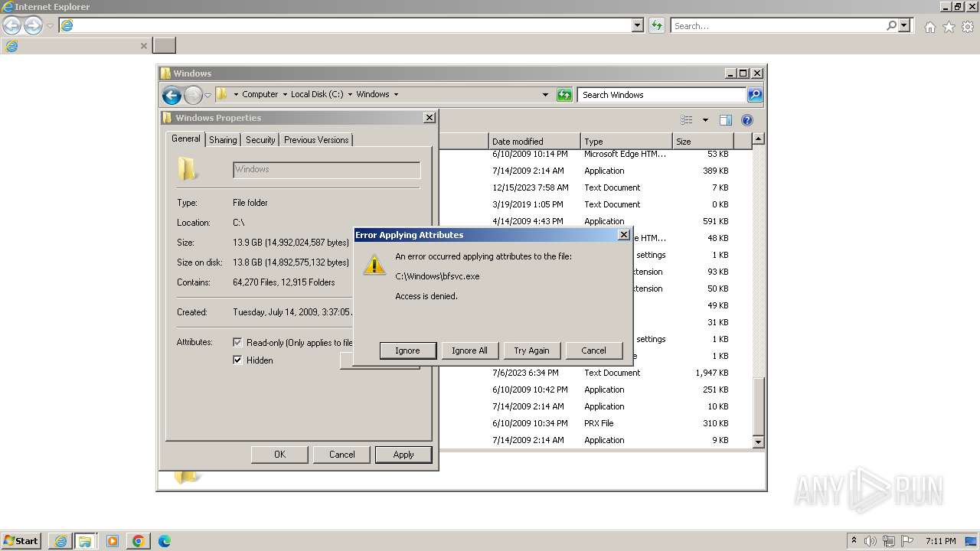Screen dimensions: 980x551
Task: Click Try Again in the error dialog
Action: (531, 350)
